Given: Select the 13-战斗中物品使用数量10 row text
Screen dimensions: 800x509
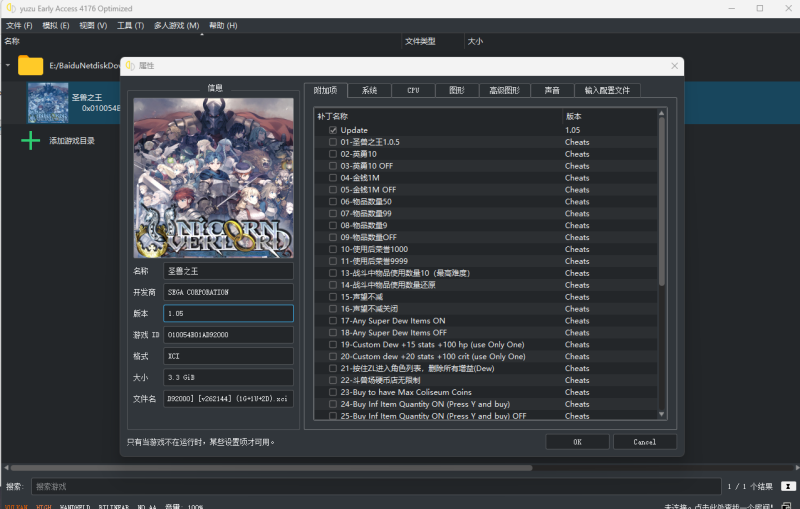Looking at the screenshot, I should click(405, 273).
